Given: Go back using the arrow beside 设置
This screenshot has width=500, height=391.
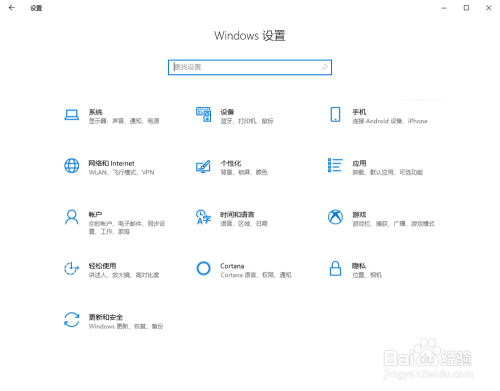Looking at the screenshot, I should coord(12,8).
